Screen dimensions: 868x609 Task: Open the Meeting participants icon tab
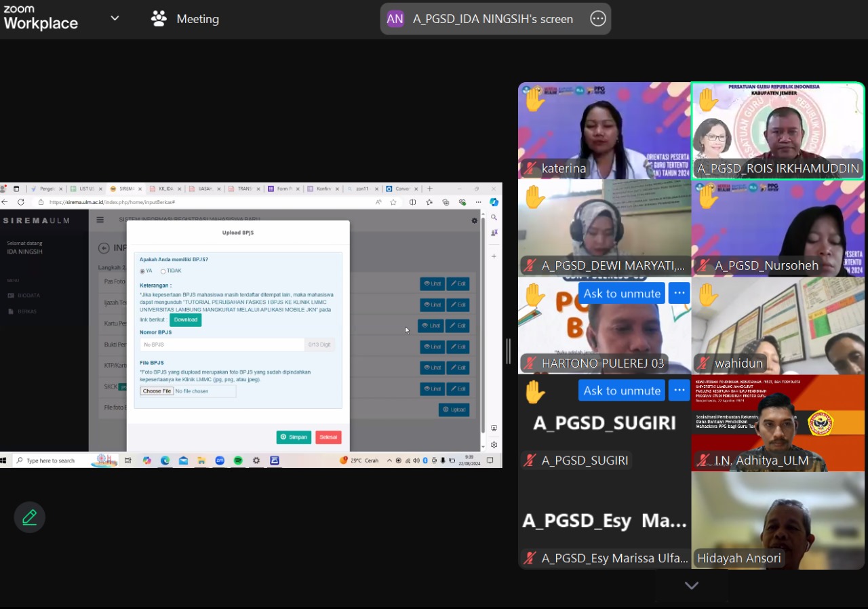pos(159,19)
